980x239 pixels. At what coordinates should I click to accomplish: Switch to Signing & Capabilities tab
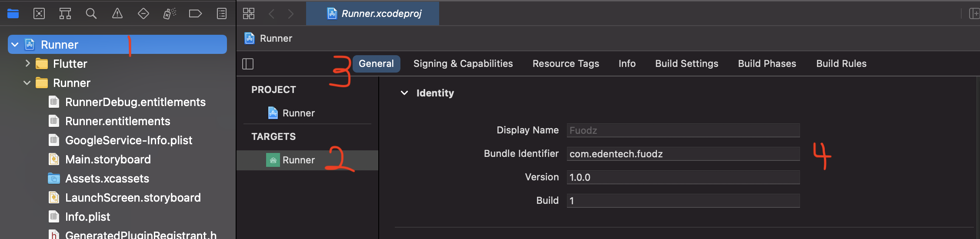coord(463,63)
